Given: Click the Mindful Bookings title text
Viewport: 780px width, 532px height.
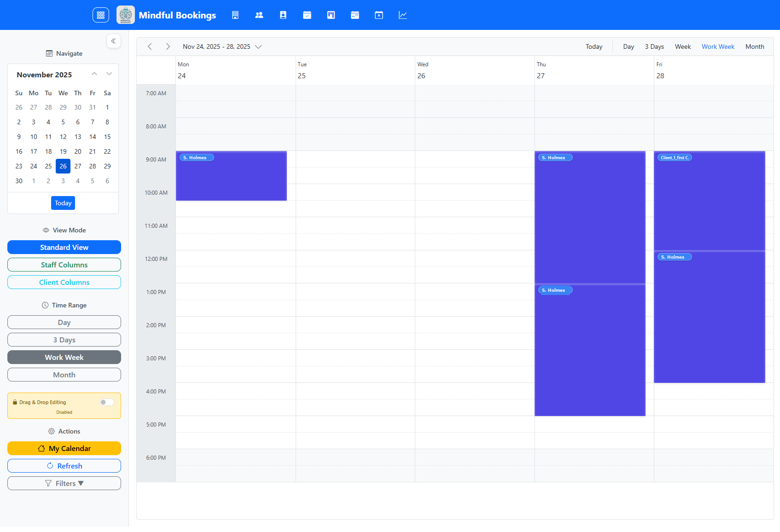Looking at the screenshot, I should [177, 15].
